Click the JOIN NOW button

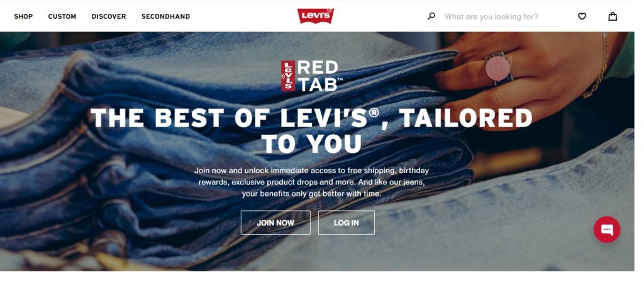coord(275,222)
